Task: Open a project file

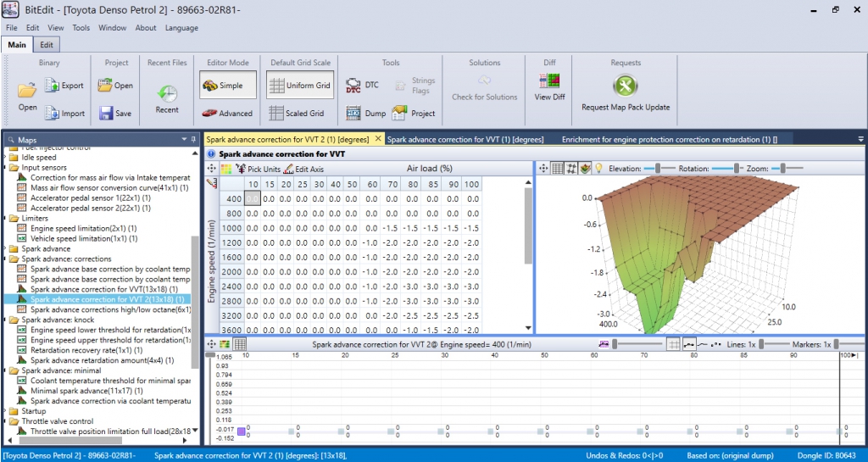Action: coord(115,86)
